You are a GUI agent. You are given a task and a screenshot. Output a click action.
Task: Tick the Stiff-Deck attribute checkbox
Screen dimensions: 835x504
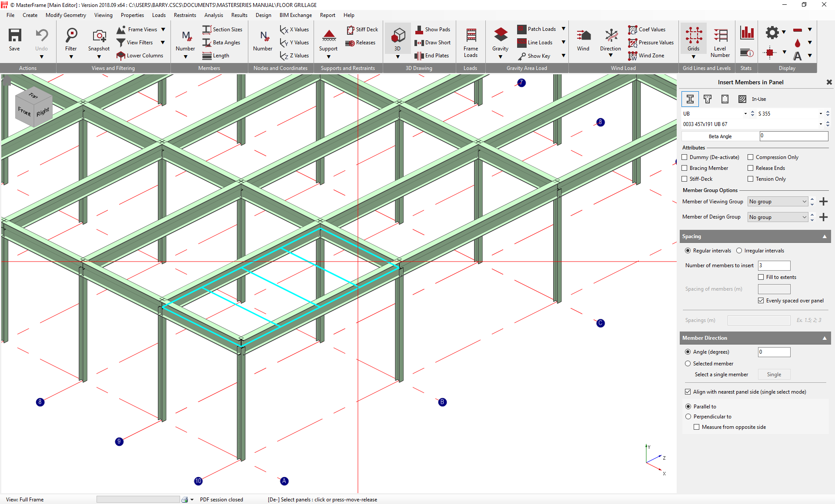point(685,179)
